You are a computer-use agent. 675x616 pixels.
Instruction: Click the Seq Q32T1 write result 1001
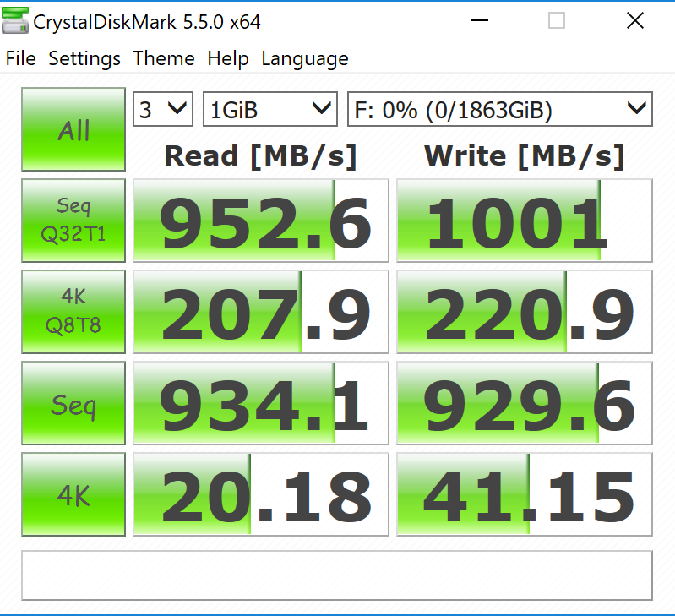point(525,221)
